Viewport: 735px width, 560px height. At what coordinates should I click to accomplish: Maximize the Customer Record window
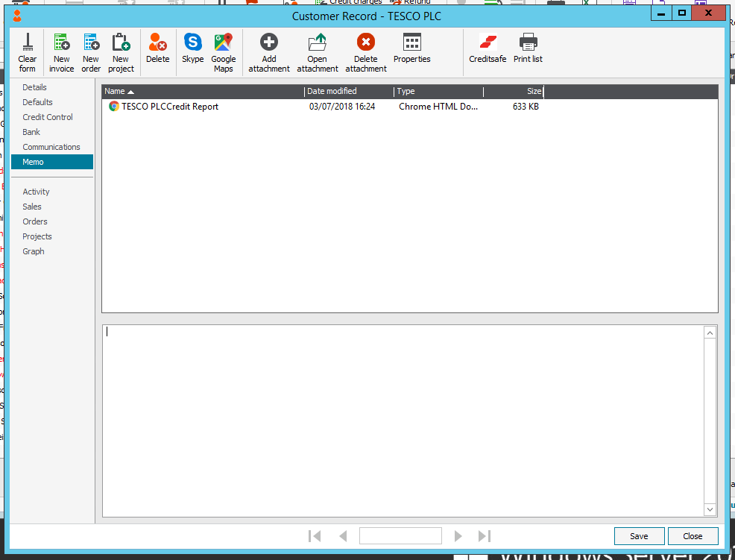(682, 13)
